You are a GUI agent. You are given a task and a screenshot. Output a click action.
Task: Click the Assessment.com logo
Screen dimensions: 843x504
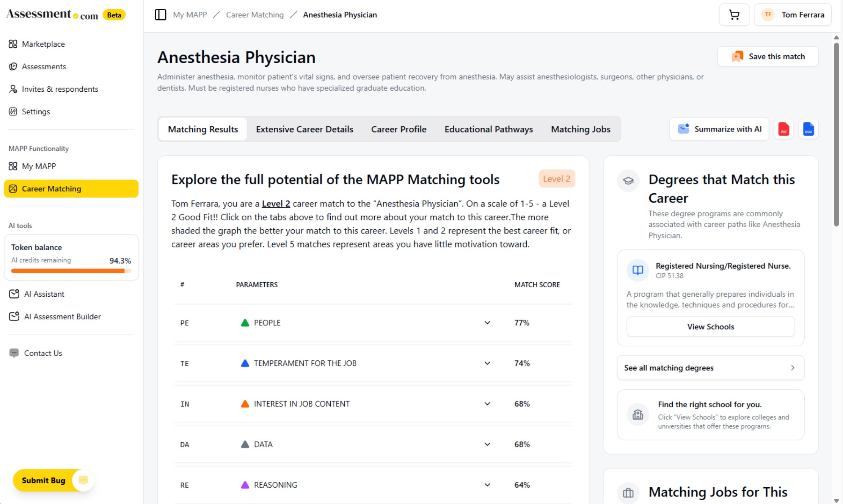[x=52, y=14]
